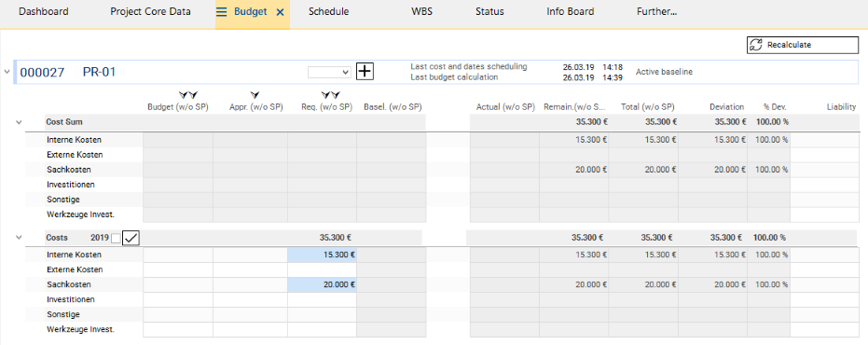Select Externe Kosten under Costs 2019
This screenshot has height=345, width=868.
(75, 269)
